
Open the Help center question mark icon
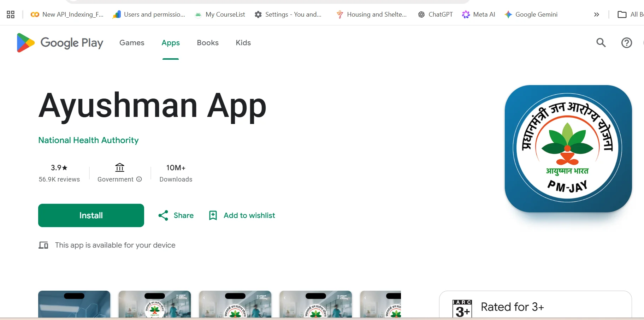point(626,43)
